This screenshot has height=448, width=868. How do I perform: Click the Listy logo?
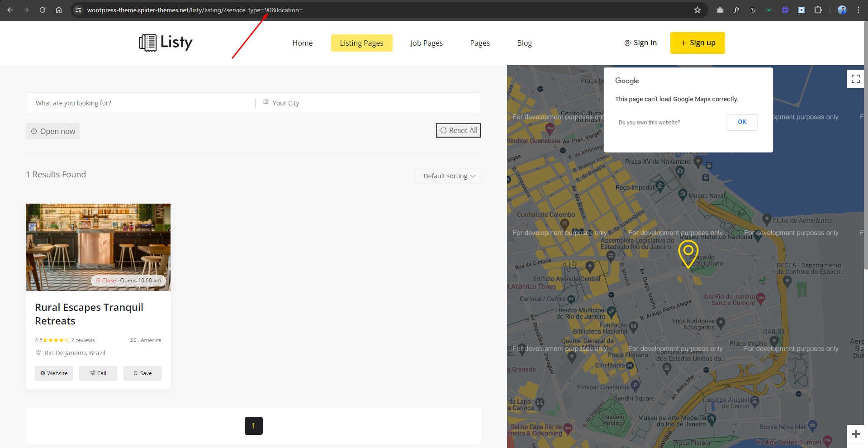(166, 43)
